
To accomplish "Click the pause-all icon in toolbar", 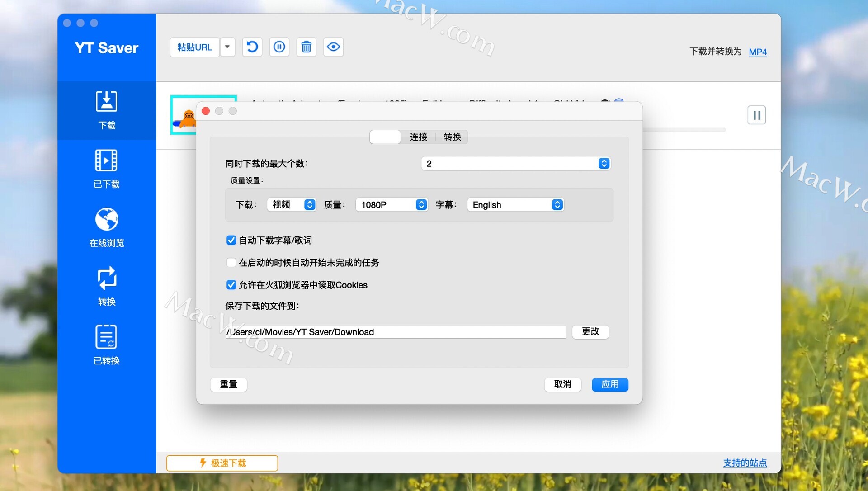I will 279,47.
